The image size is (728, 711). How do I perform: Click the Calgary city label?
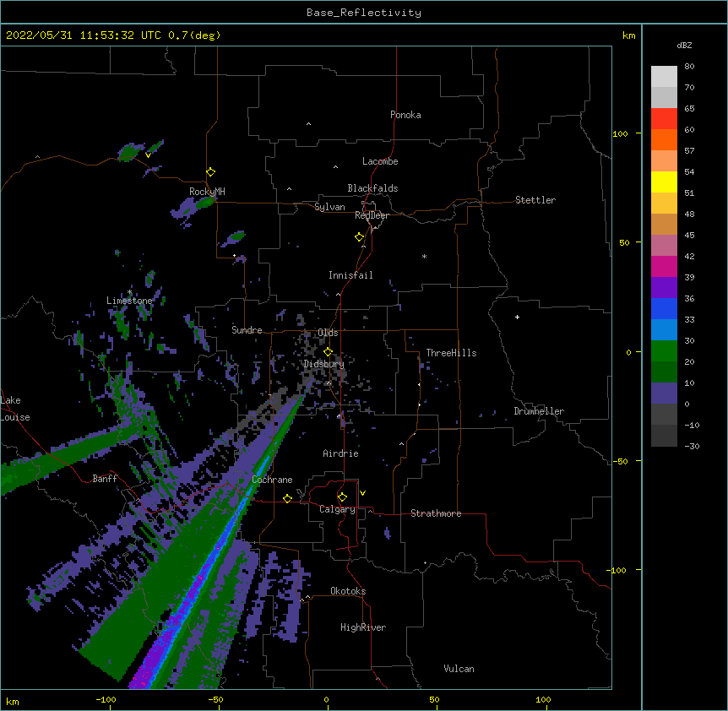pyautogui.click(x=337, y=509)
